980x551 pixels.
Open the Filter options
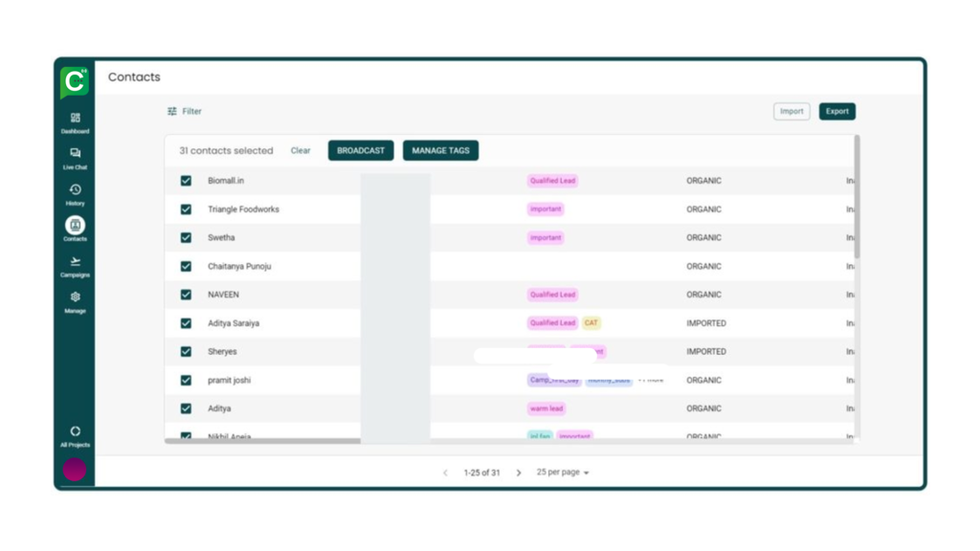(185, 112)
